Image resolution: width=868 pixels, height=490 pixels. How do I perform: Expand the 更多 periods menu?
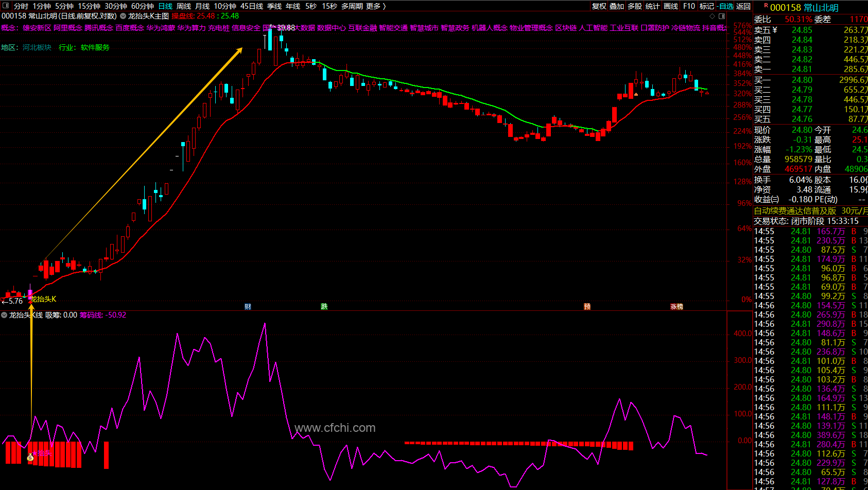click(x=376, y=6)
